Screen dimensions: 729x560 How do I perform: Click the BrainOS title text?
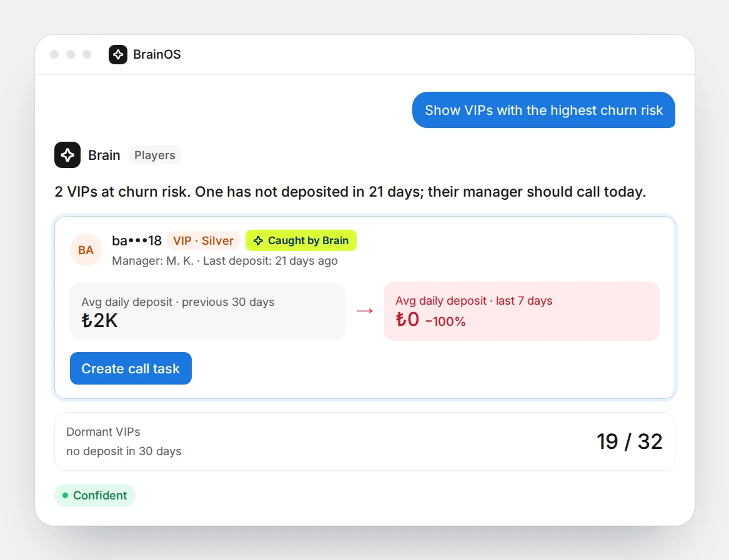coord(157,54)
